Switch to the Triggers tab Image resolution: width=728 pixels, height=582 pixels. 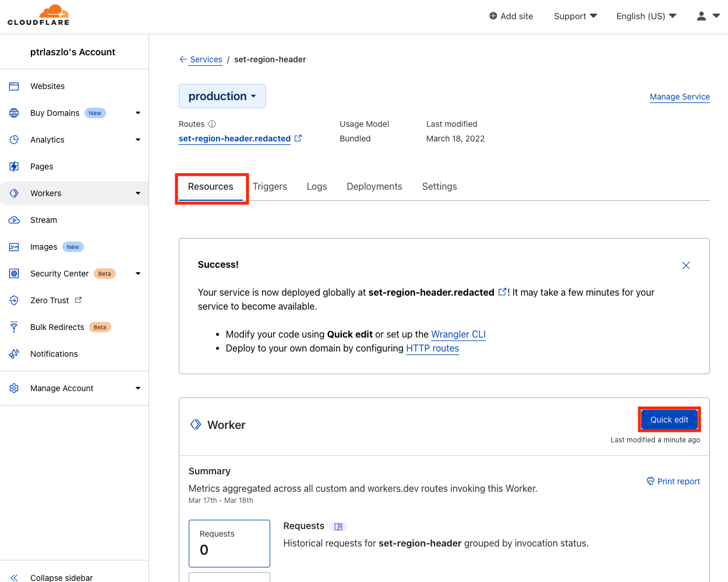click(x=270, y=186)
